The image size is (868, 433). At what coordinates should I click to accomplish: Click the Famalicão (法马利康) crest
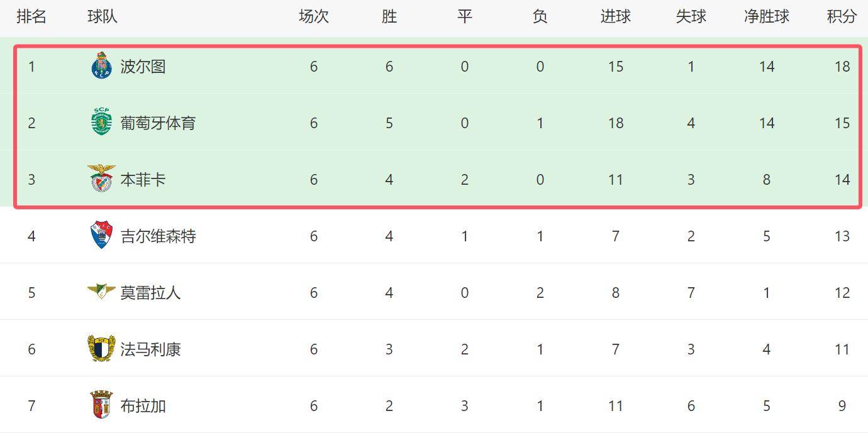point(101,349)
